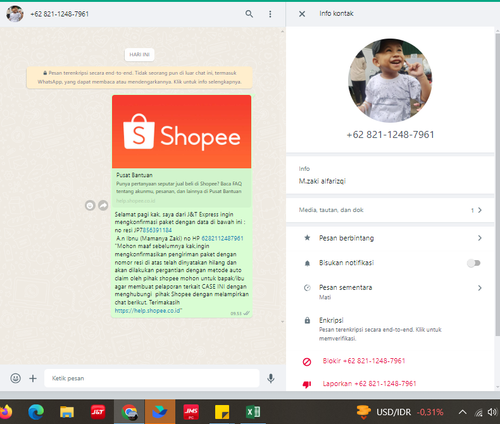Click Pusat Bantuan preview title
The width and height of the screenshot is (500, 424).
click(134, 175)
